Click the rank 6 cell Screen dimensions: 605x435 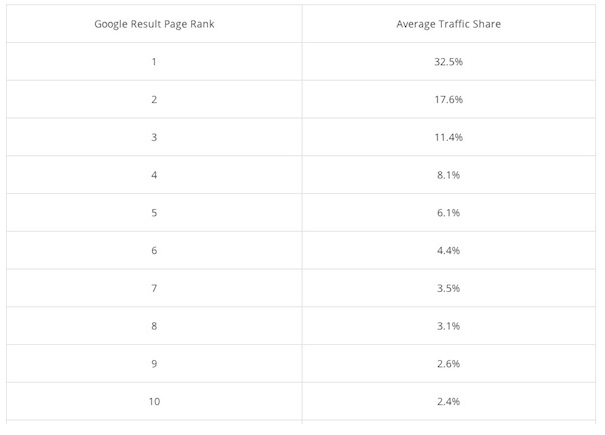point(154,251)
